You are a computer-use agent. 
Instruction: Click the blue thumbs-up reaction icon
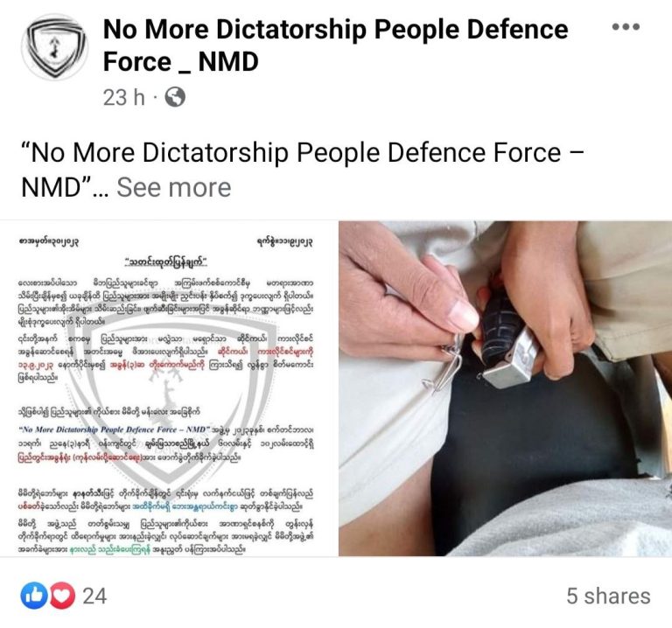coord(34,596)
